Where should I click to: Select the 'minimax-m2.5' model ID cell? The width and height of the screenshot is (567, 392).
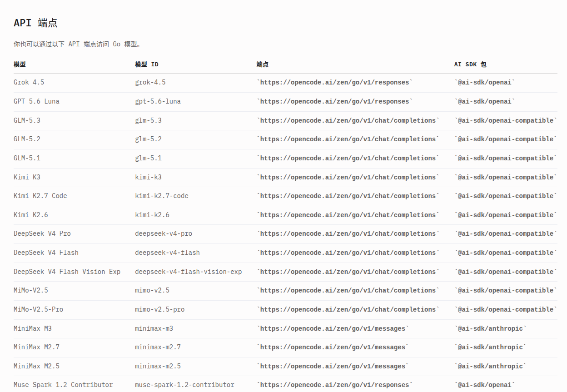tap(158, 366)
